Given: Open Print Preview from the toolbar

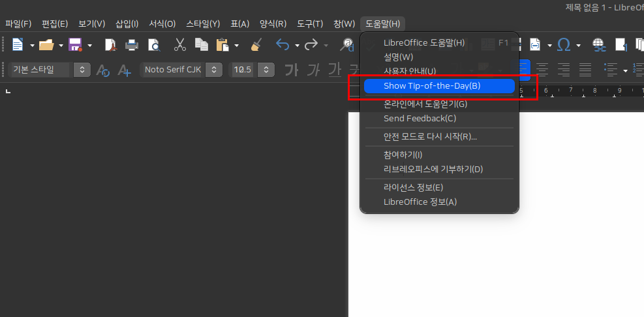Looking at the screenshot, I should pos(153,45).
